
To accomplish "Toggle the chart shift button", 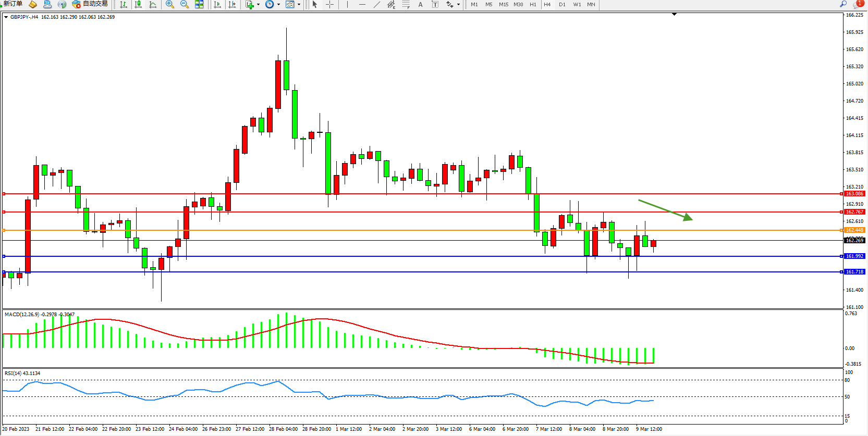I will (232, 4).
